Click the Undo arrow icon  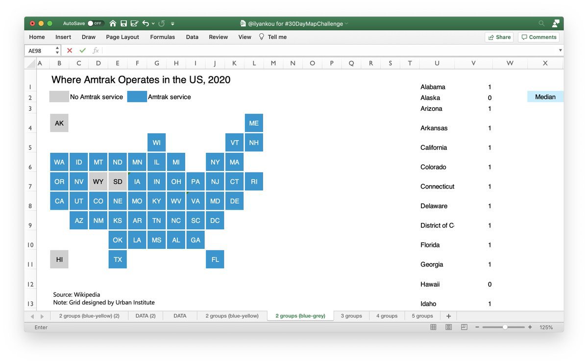pos(146,23)
